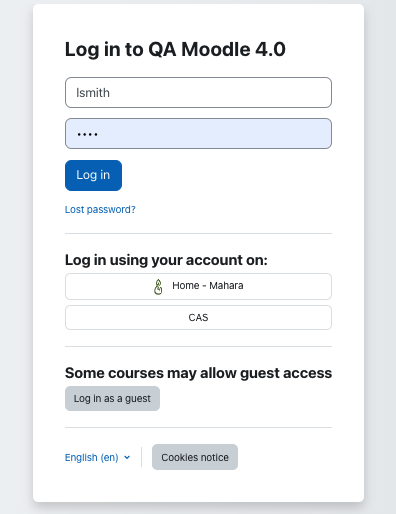
Task: Click Some courses may allow guest access heading
Action: tap(198, 373)
